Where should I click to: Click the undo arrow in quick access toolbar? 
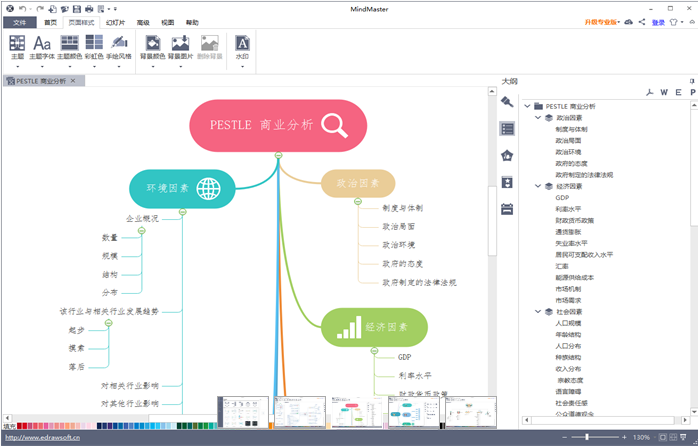click(x=22, y=8)
